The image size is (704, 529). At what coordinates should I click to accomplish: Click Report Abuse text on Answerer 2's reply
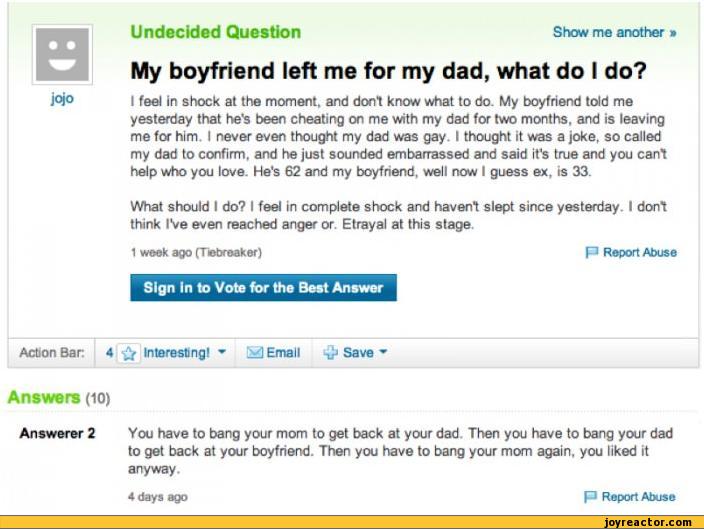pyautogui.click(x=639, y=497)
